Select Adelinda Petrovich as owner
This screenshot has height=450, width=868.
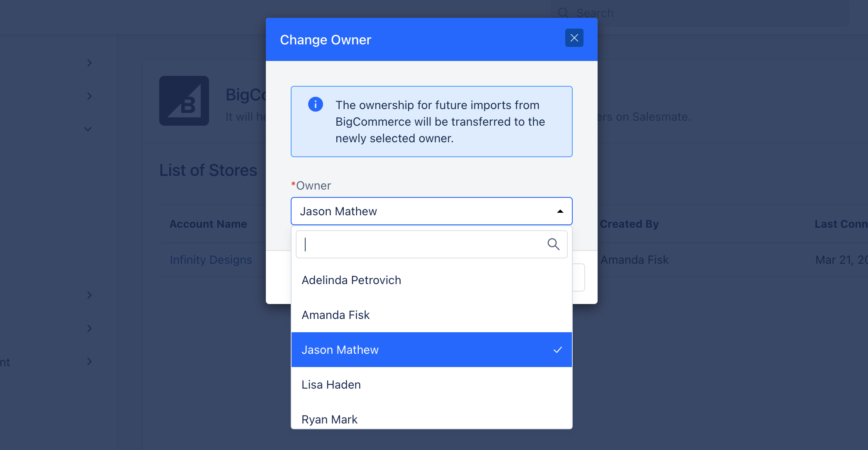pos(431,280)
